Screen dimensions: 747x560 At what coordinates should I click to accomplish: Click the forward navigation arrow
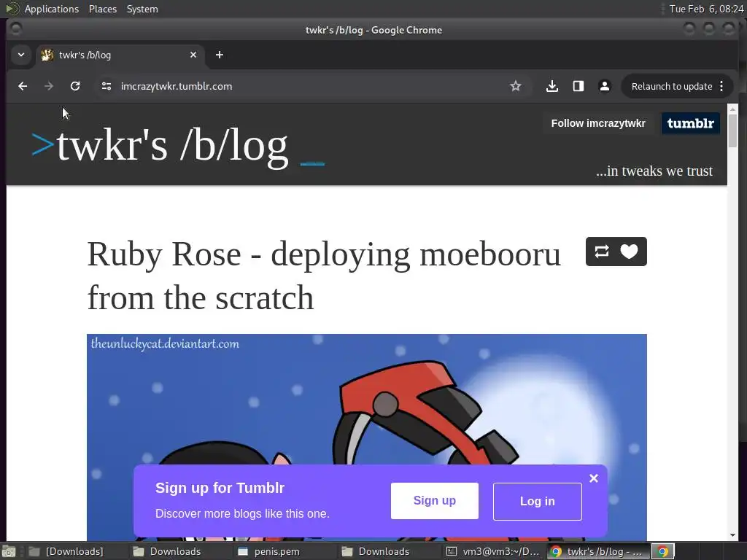(49, 86)
